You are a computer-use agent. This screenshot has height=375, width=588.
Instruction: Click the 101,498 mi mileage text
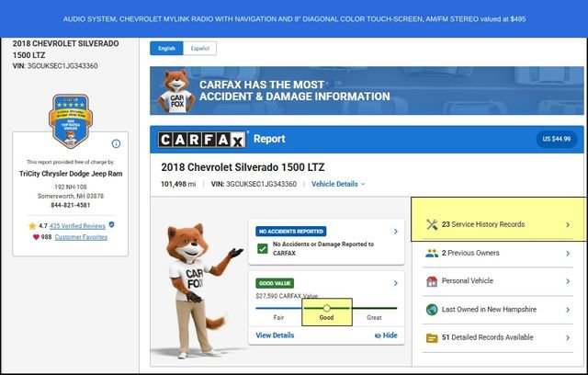178,184
